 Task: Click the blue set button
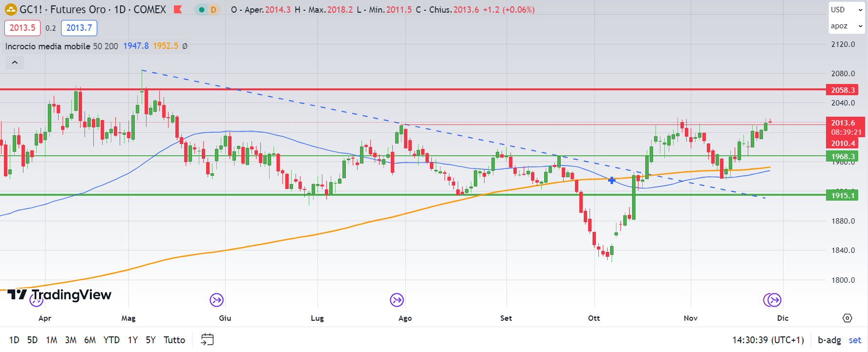pyautogui.click(x=855, y=340)
